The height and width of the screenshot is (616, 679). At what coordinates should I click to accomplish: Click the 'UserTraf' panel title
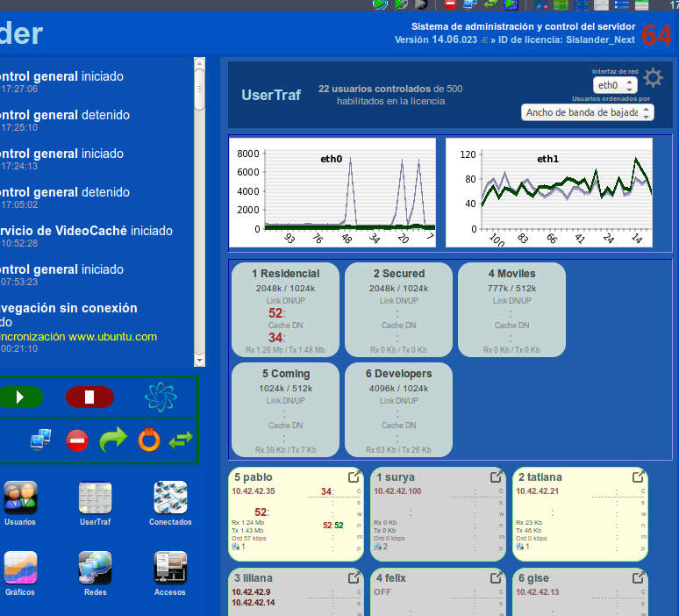tap(271, 95)
